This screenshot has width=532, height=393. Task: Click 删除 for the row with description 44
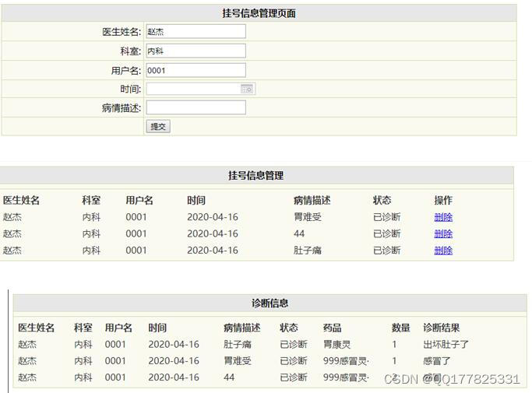pyautogui.click(x=443, y=233)
